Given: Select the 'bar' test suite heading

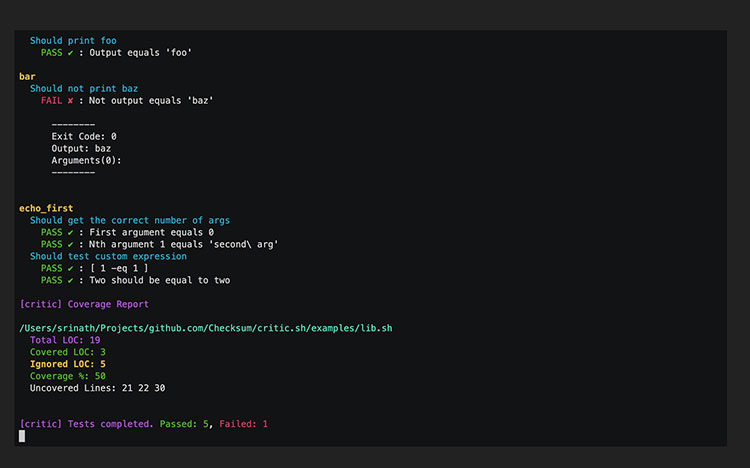Looking at the screenshot, I should pyautogui.click(x=28, y=76).
